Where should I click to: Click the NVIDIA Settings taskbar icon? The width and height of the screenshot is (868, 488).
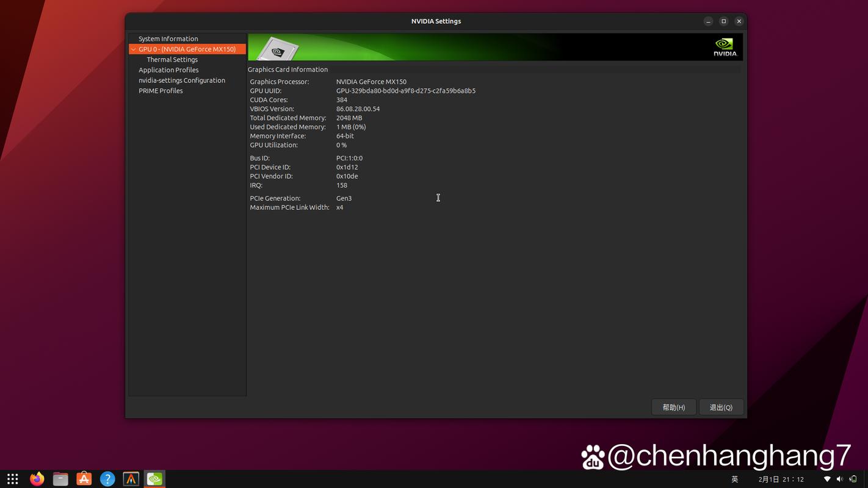[x=154, y=479]
